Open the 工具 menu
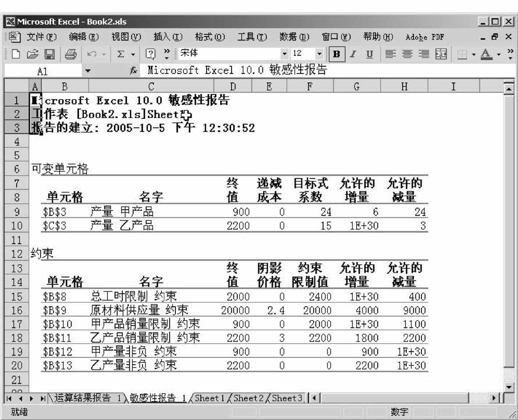The image size is (518, 420). click(252, 37)
